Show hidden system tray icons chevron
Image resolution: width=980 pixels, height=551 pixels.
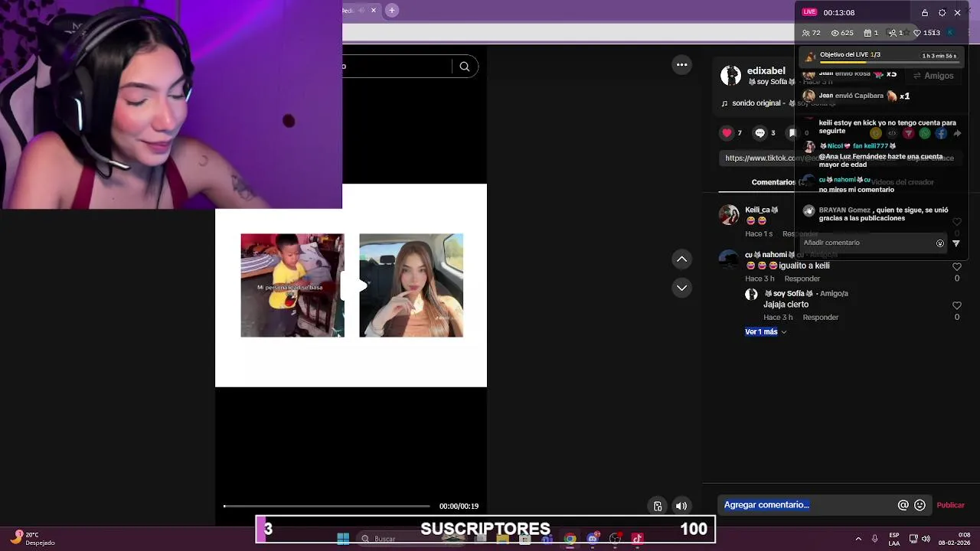click(858, 539)
